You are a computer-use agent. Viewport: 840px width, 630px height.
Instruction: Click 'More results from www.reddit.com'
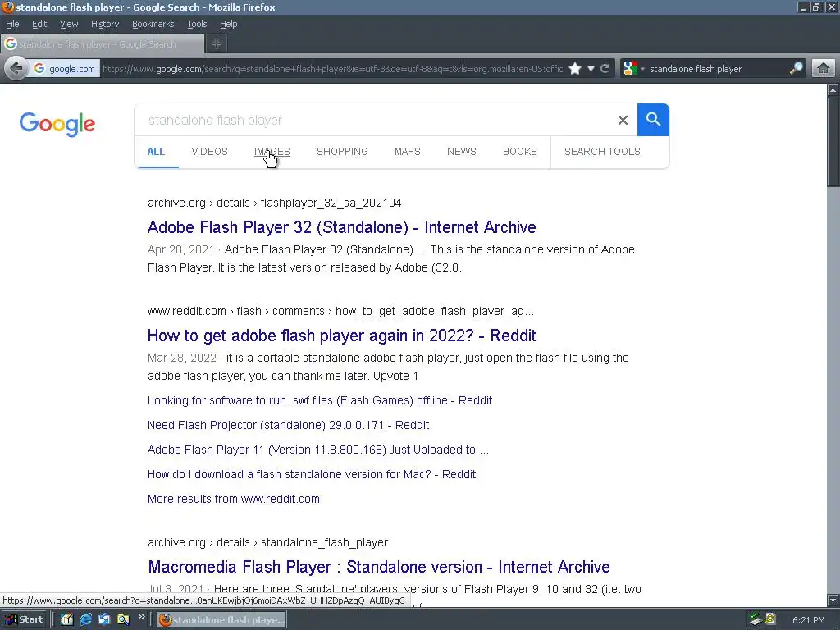click(x=234, y=500)
